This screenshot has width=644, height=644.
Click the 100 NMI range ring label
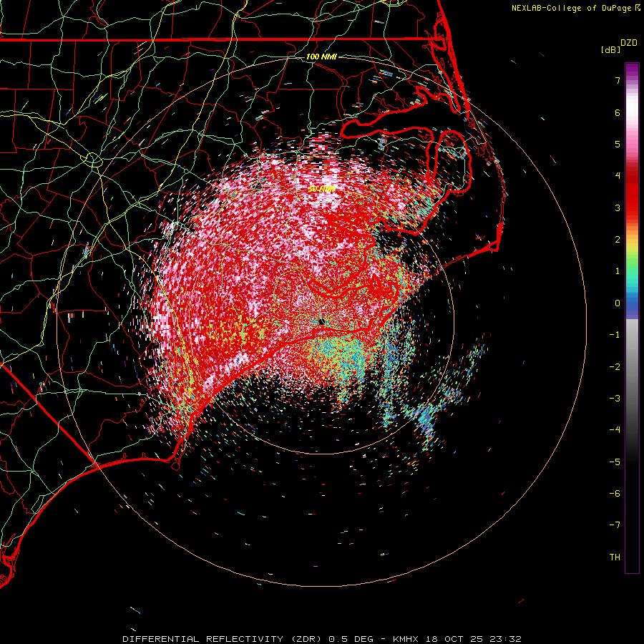tap(321, 57)
